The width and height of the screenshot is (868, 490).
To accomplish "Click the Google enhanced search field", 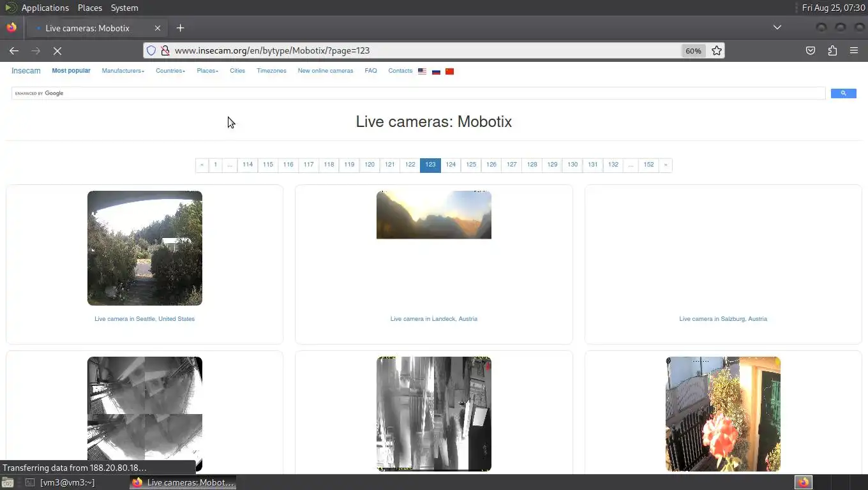I will pyautogui.click(x=418, y=93).
